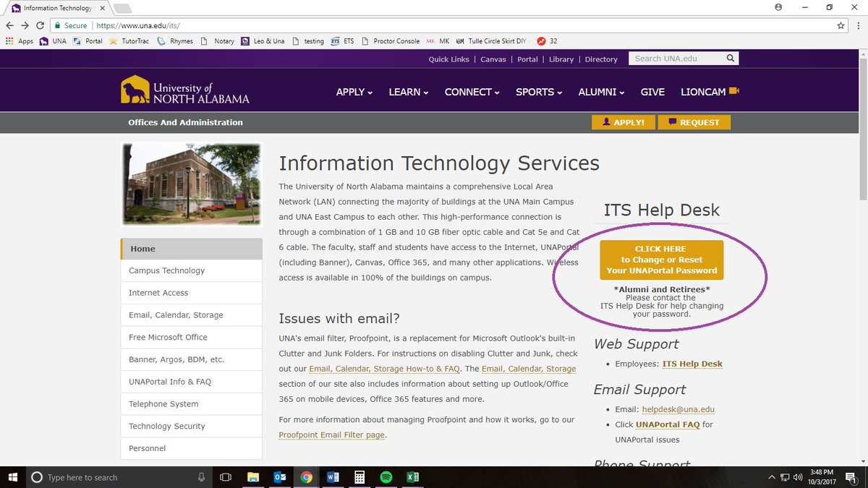Open Calculator from the taskbar
Viewport: 868px width, 488px height.
359,477
